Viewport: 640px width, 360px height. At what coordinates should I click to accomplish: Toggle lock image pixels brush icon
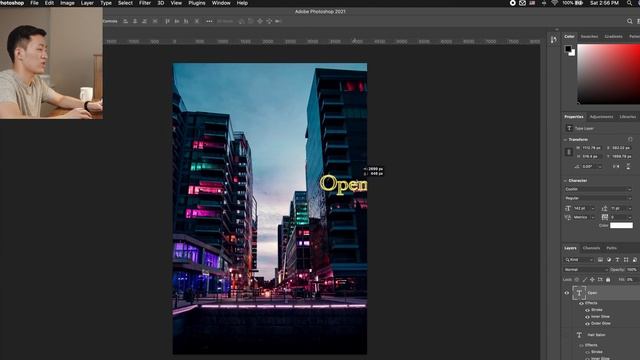pos(584,280)
